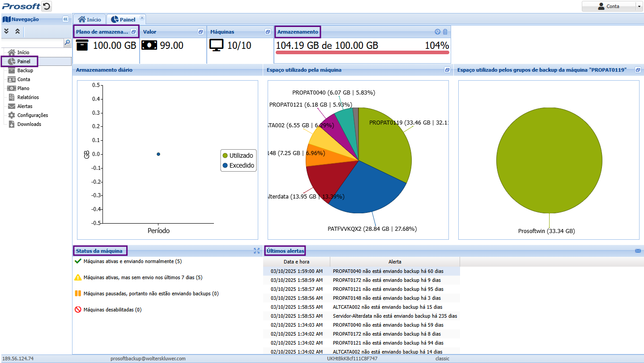Expand all navigation tree items

pyautogui.click(x=6, y=31)
